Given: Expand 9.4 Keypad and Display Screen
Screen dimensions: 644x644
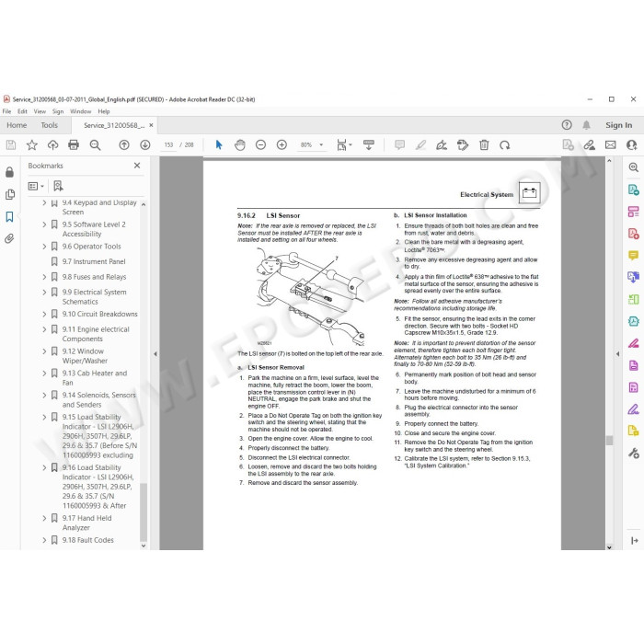Looking at the screenshot, I should click(44, 202).
